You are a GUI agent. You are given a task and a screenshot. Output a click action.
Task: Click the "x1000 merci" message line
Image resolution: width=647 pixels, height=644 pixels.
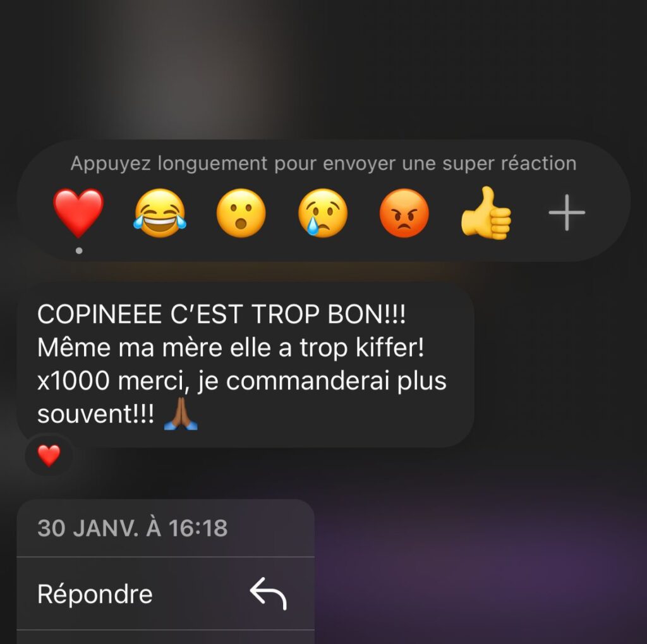(242, 381)
